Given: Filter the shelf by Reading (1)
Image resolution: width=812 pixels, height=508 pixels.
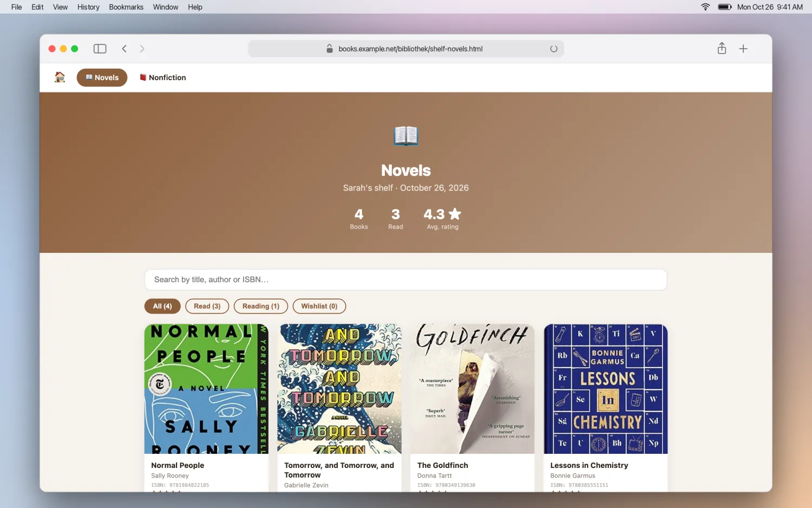Looking at the screenshot, I should [261, 306].
